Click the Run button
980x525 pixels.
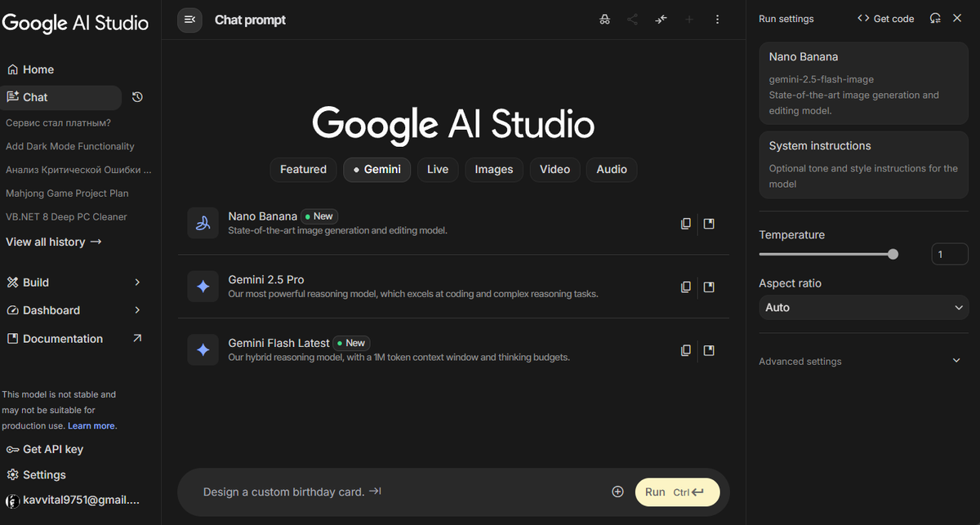point(677,492)
